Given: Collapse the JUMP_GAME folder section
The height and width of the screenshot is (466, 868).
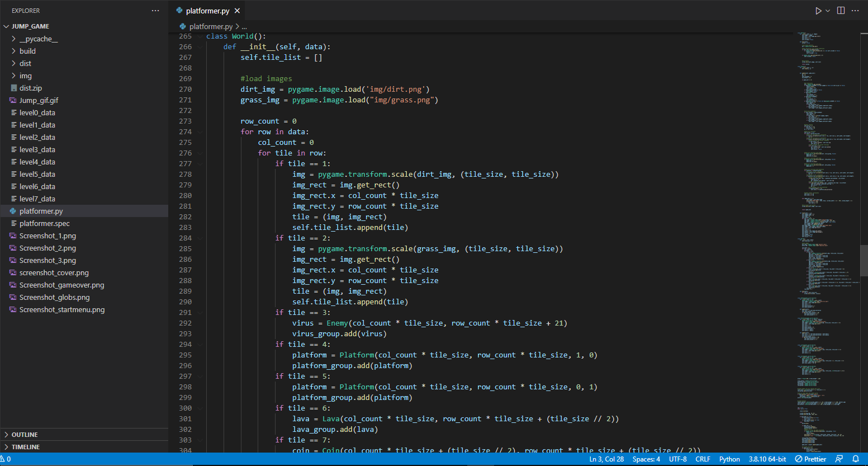Looking at the screenshot, I should [x=30, y=26].
